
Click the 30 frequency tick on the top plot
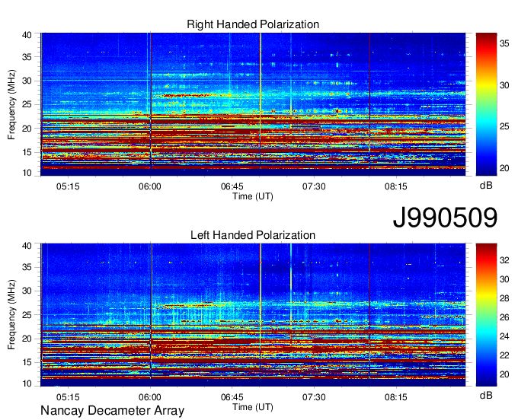[27, 81]
